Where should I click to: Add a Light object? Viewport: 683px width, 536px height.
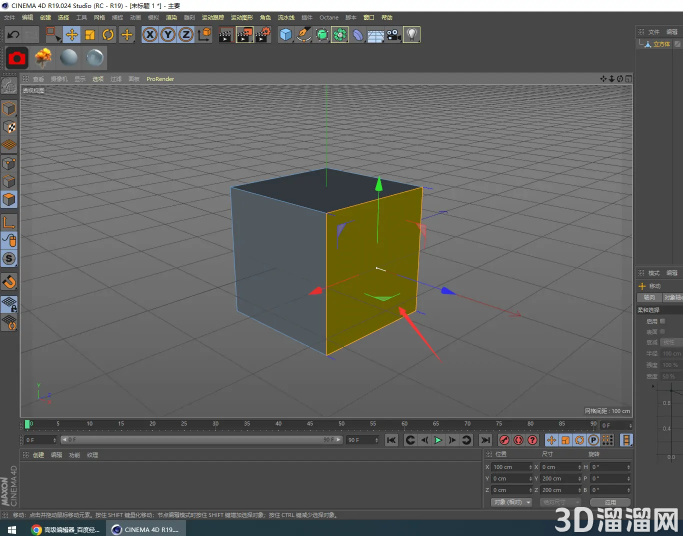pyautogui.click(x=412, y=34)
